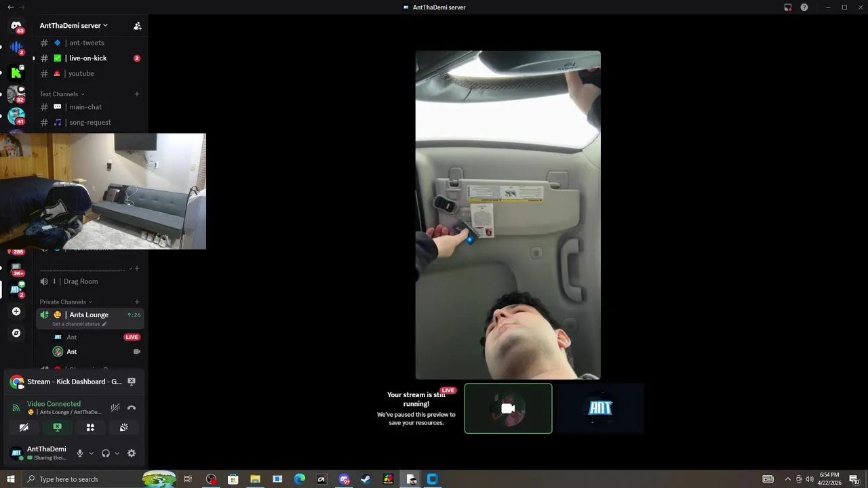Join the Drag Room voice channel
This screenshot has height=488, width=868.
(x=90, y=281)
